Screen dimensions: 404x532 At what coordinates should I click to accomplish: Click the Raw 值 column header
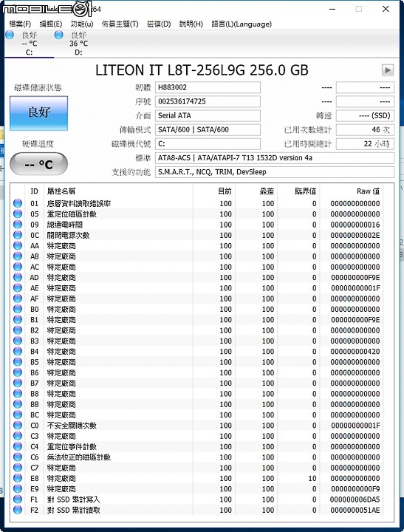(351, 191)
